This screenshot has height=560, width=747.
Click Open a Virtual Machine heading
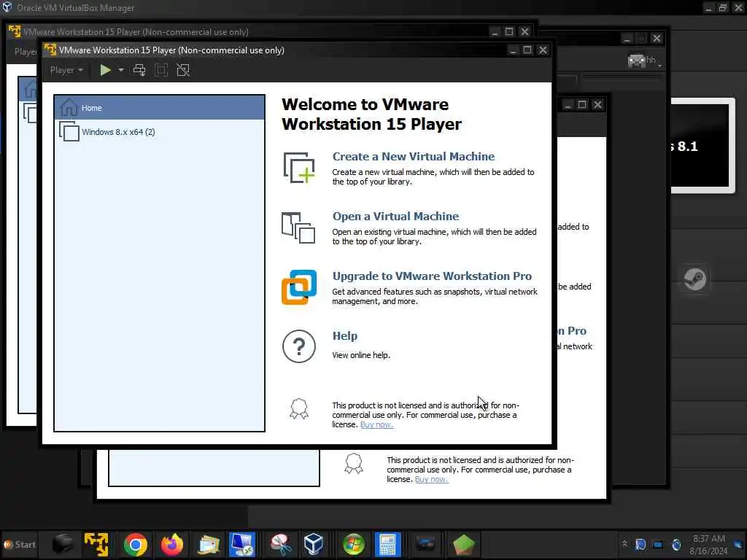[x=395, y=216]
